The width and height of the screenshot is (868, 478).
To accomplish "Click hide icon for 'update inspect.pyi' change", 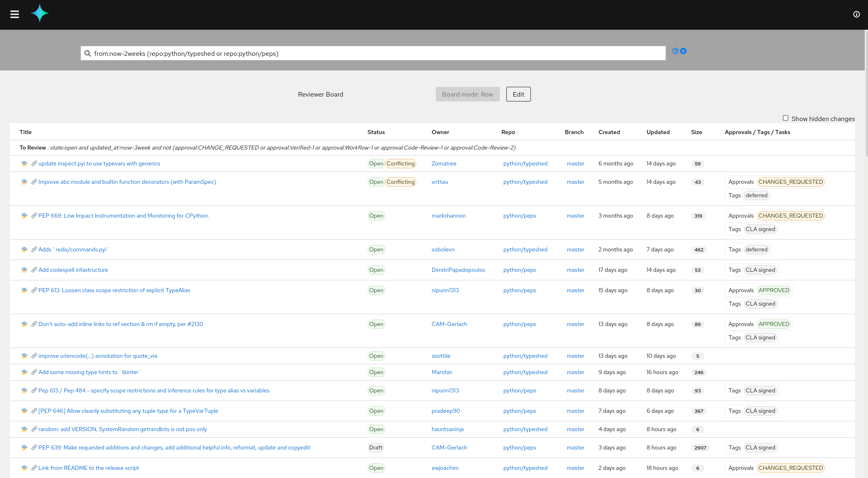I will pyautogui.click(x=24, y=163).
